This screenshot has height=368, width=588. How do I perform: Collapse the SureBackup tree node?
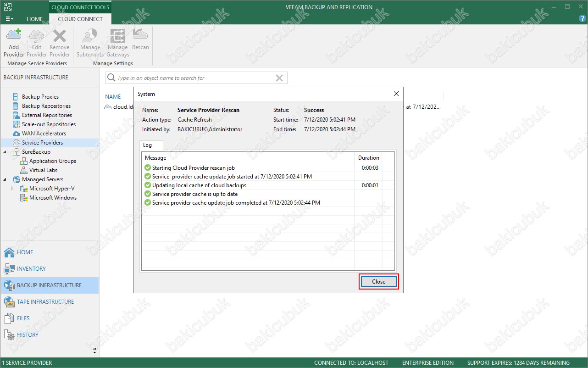[x=5, y=152]
